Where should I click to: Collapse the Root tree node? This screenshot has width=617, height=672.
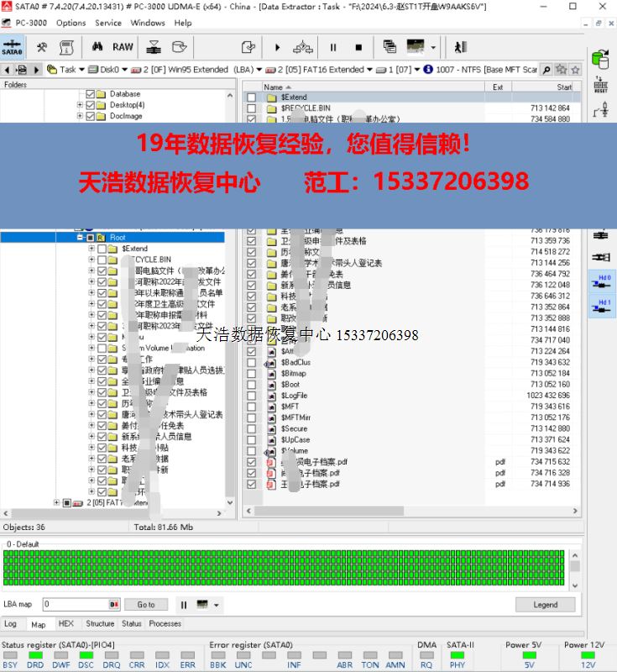pos(80,238)
